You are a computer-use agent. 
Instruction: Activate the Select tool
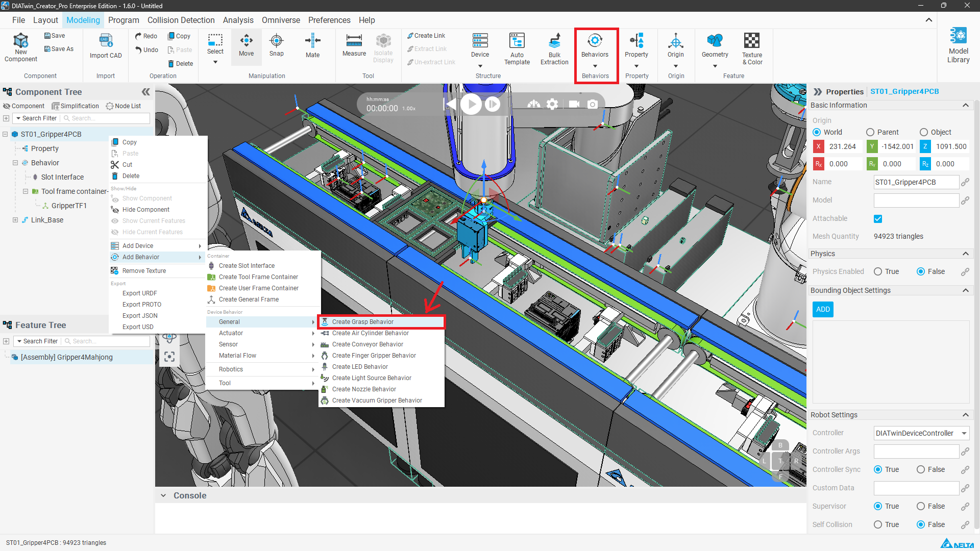[215, 44]
